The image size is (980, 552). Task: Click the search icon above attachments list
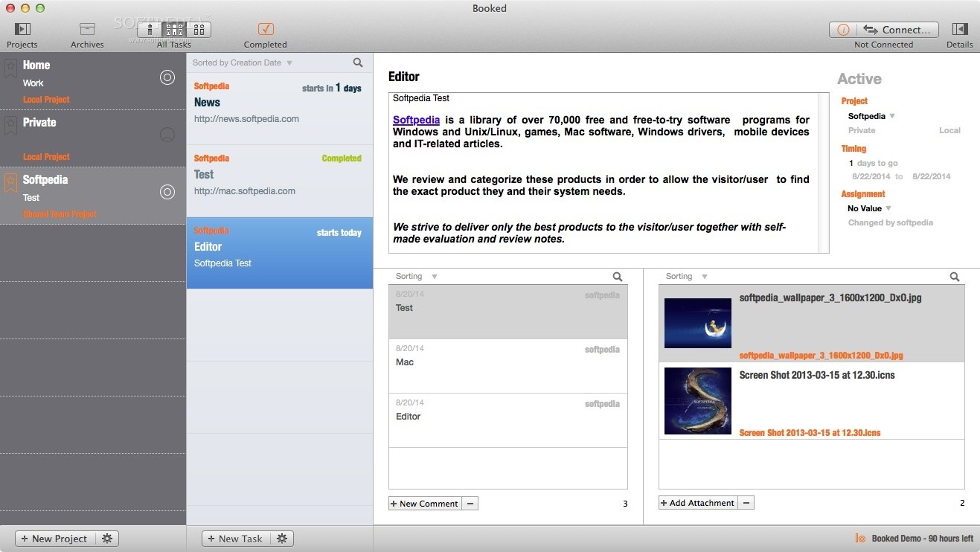point(955,277)
